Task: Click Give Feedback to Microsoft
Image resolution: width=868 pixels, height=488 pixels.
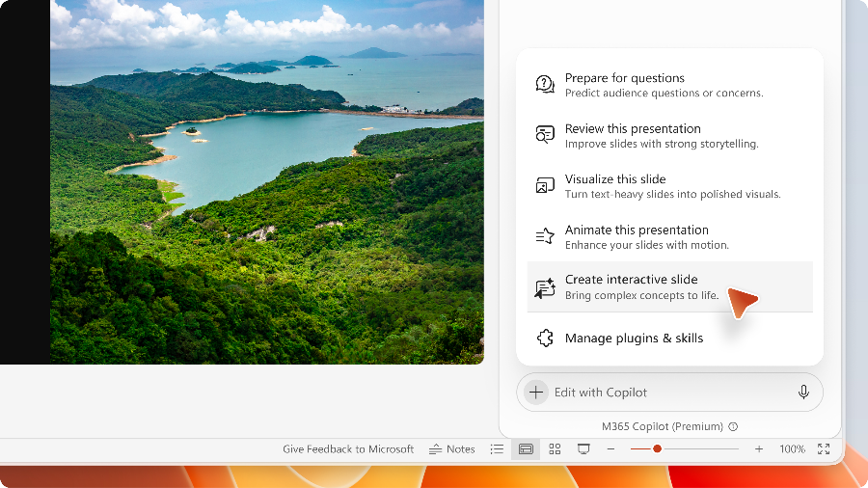Action: (347, 449)
